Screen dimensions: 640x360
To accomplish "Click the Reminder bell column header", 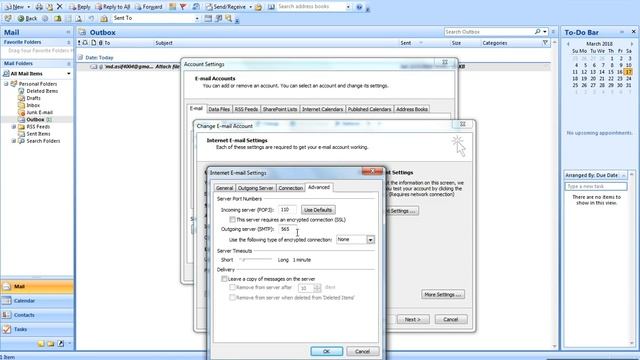I will 85,43.
